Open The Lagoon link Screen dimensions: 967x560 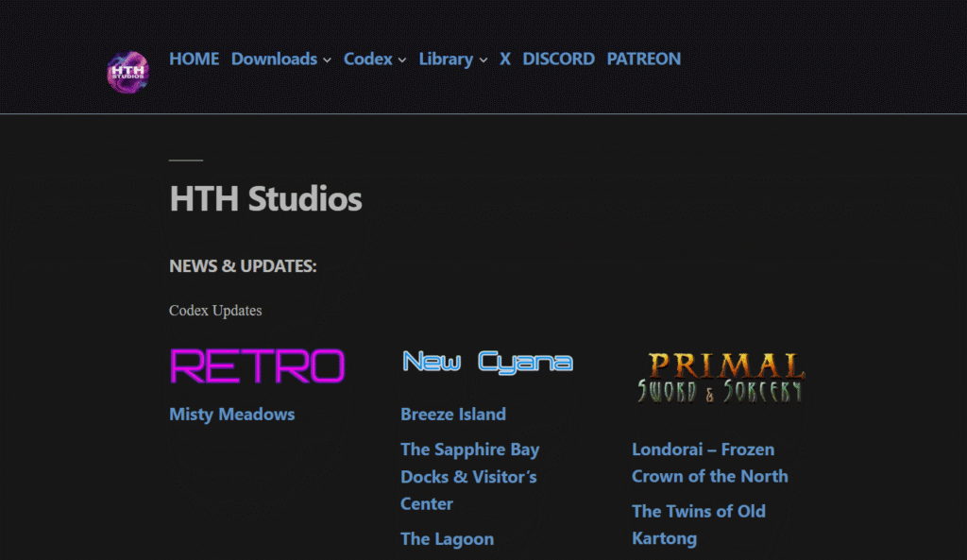tap(447, 539)
